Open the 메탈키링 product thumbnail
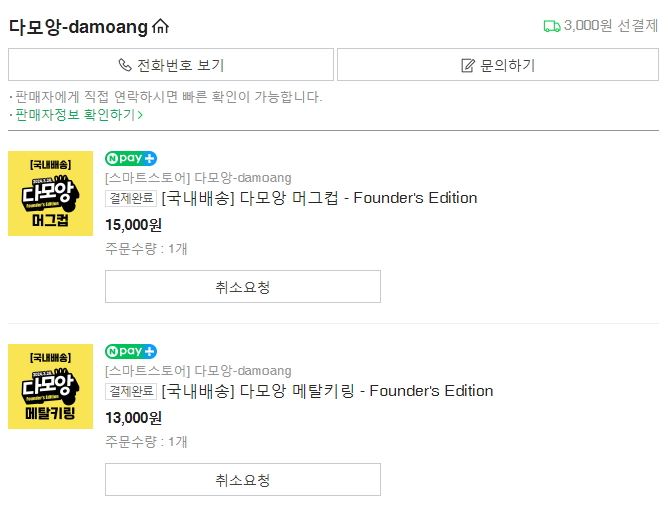 (50, 386)
